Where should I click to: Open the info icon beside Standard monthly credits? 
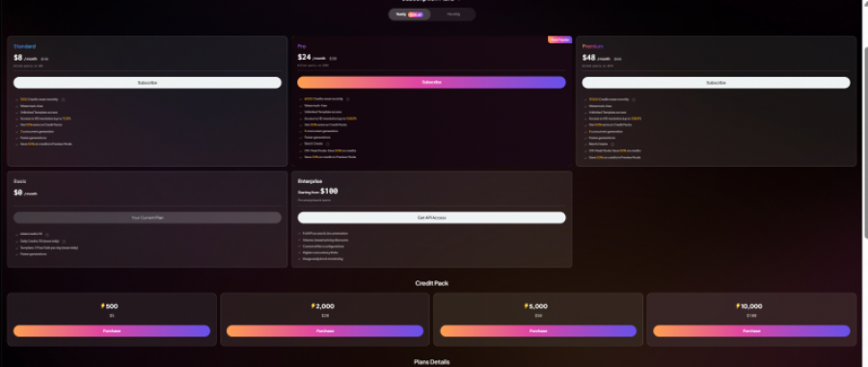pos(63,99)
